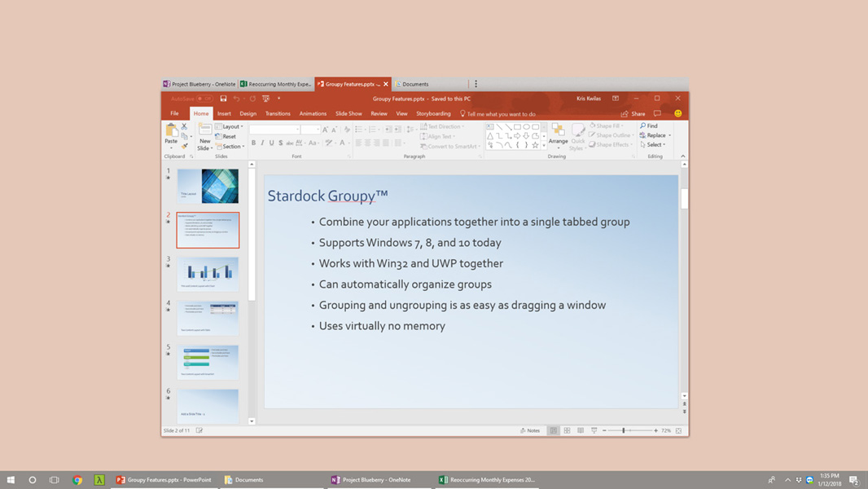The image size is (868, 489).
Task: Click the Paste icon in Clipboard group
Action: (x=171, y=134)
